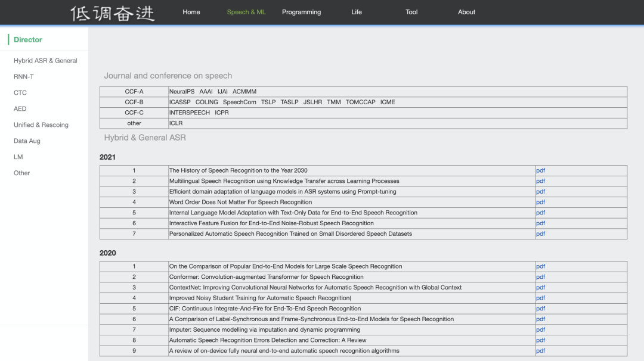Open the Home menu item
This screenshot has height=361, width=644.
pos(191,13)
